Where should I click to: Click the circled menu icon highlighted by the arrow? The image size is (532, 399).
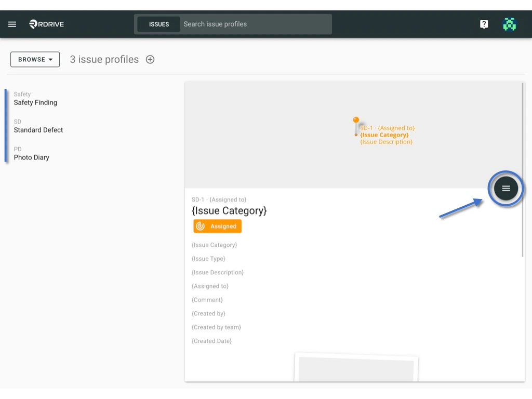(506, 188)
